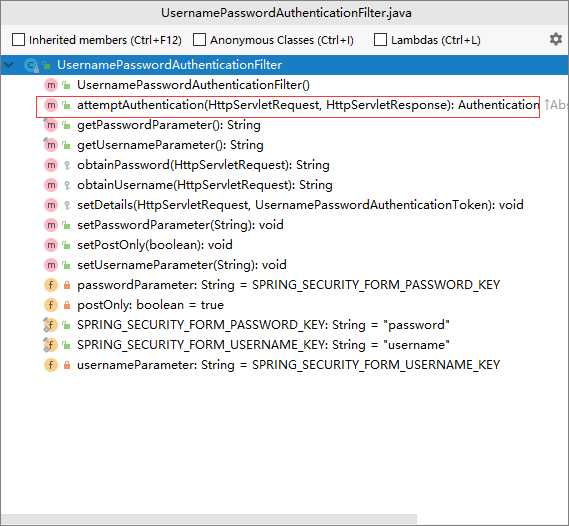Click public visibility icon of attemptAuthentication
569x526 pixels.
click(66, 105)
